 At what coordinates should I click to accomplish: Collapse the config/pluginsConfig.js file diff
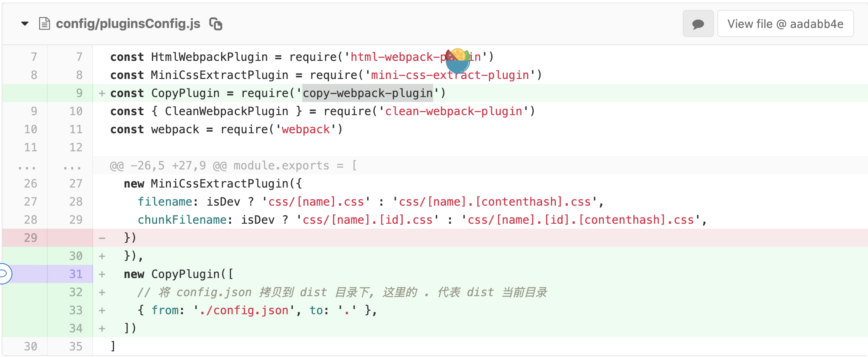pyautogui.click(x=25, y=24)
